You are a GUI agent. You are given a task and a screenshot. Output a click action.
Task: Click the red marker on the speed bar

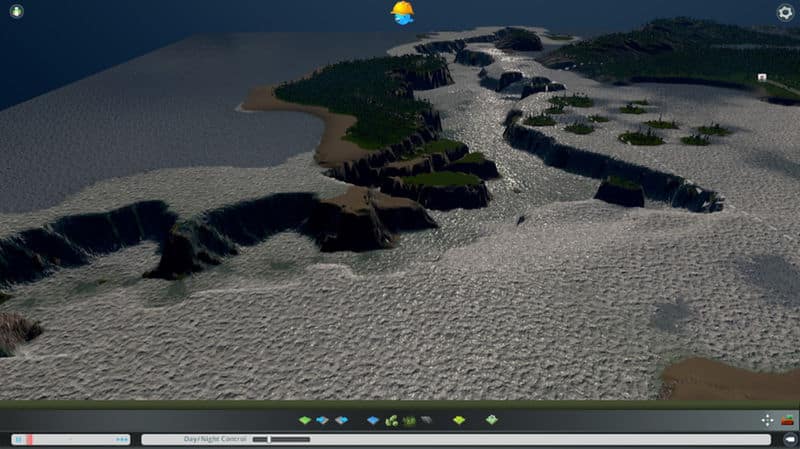pyautogui.click(x=30, y=439)
